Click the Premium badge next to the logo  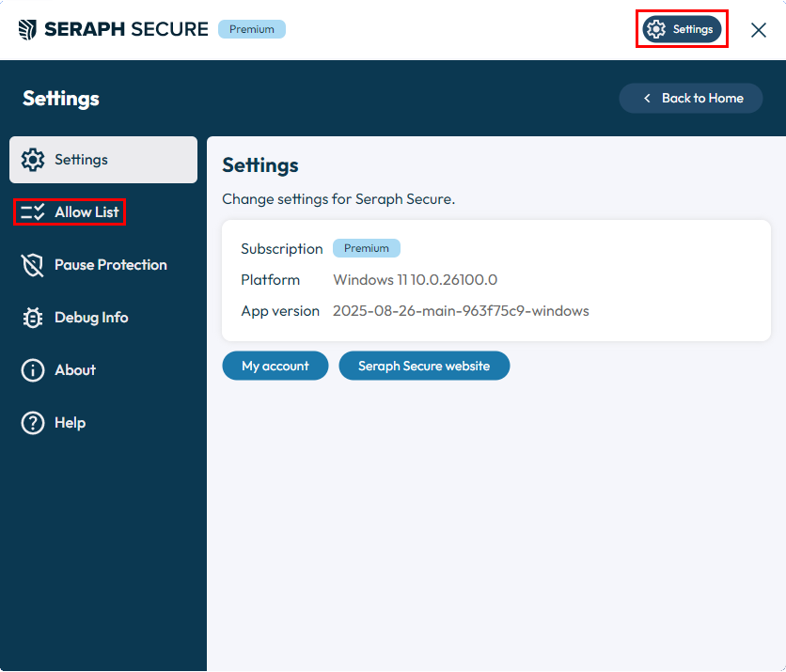(x=252, y=29)
